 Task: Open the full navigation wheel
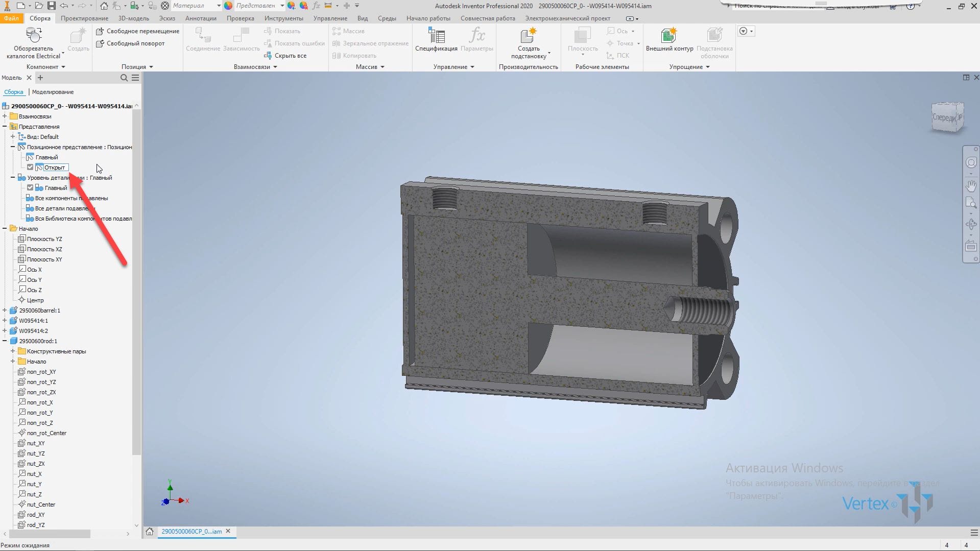click(971, 163)
